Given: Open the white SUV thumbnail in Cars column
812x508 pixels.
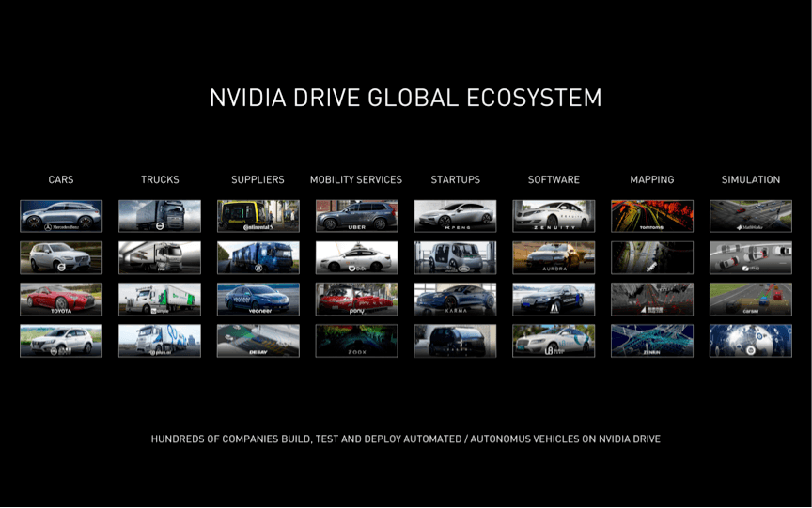Looking at the screenshot, I should (x=61, y=341).
